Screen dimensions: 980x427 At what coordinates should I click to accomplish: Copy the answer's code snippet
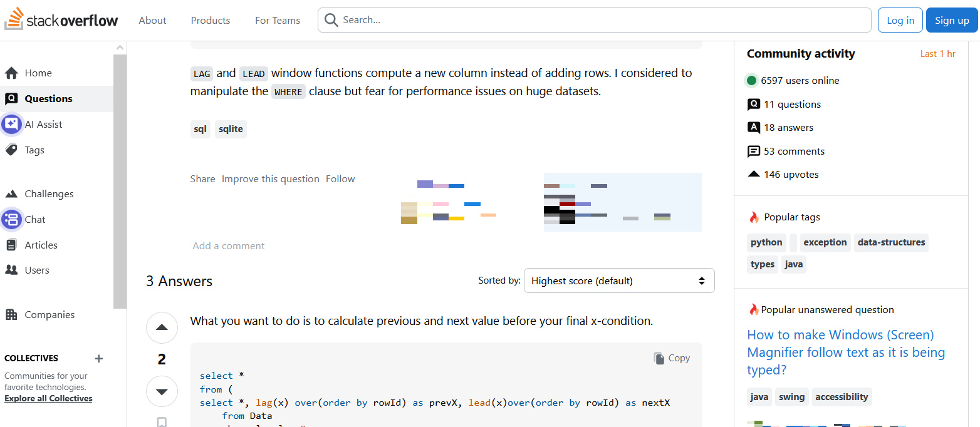[x=672, y=358]
